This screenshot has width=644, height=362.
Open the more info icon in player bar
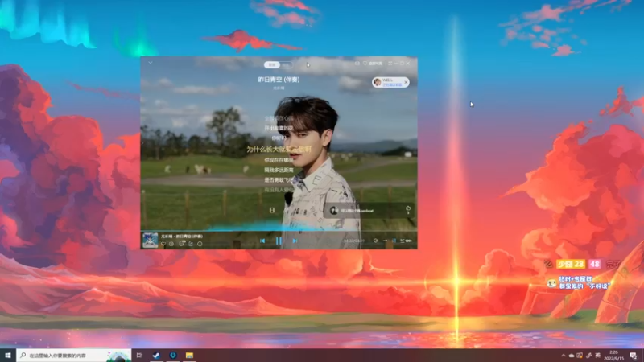[x=200, y=244]
